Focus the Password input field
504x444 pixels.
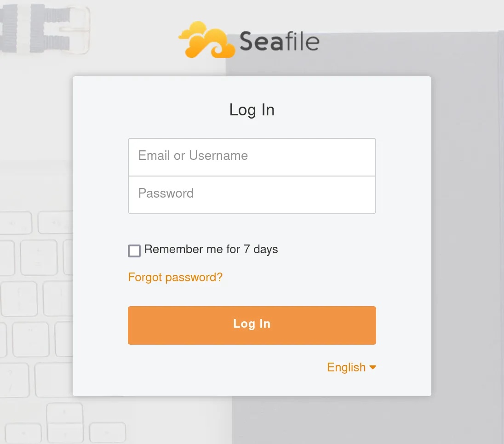tap(252, 195)
